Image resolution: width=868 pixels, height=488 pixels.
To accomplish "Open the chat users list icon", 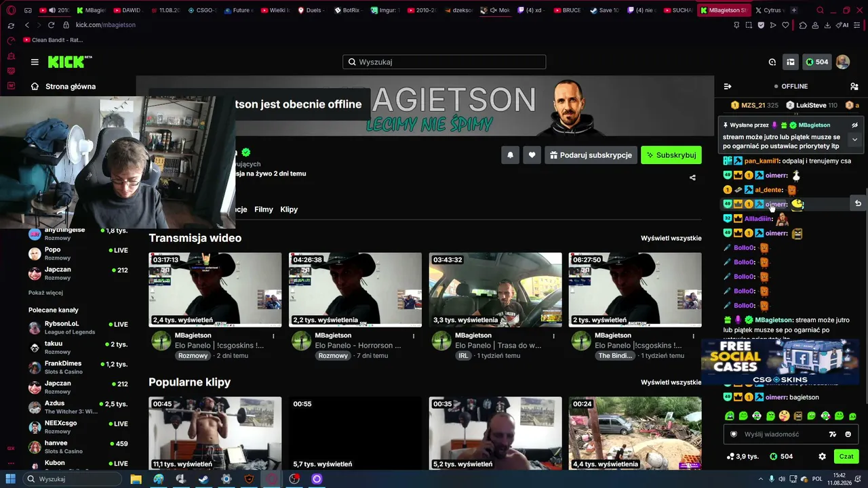I will coord(854,87).
